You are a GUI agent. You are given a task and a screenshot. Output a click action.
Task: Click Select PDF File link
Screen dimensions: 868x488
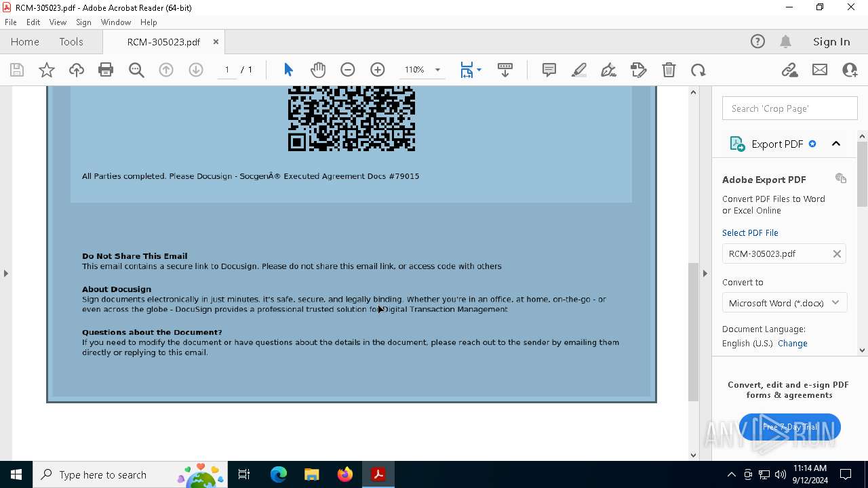coord(750,232)
